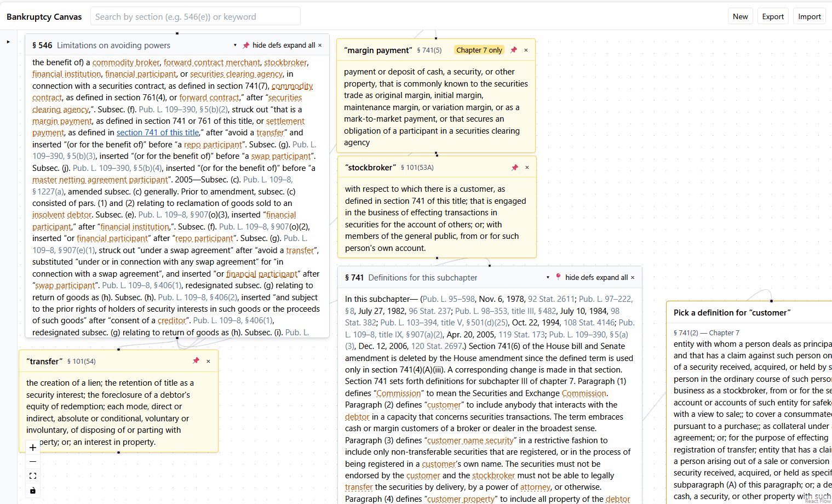Select the "stockbroker" card's § 101(53A) reference

[417, 168]
